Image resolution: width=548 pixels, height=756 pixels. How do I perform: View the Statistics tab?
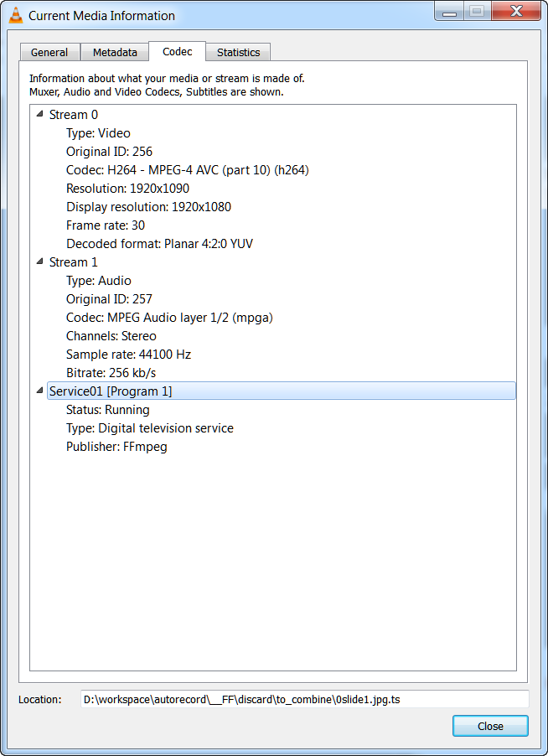click(x=238, y=52)
